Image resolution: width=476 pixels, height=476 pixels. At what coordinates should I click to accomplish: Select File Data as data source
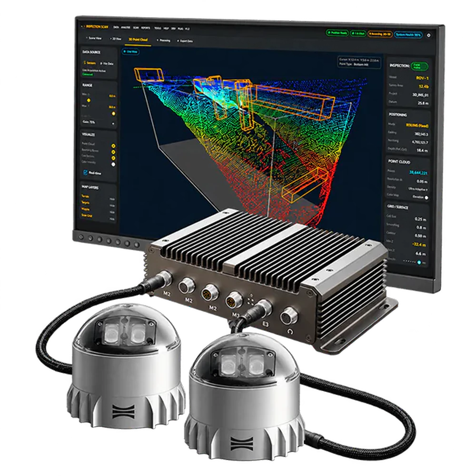[107, 63]
